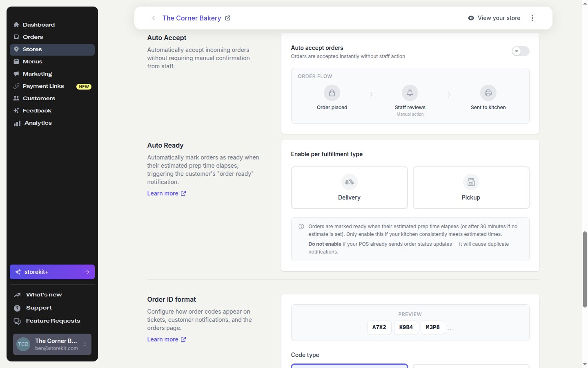This screenshot has width=588, height=368.
Task: Click external icon beside Auto Ready Learn more
Action: click(183, 193)
